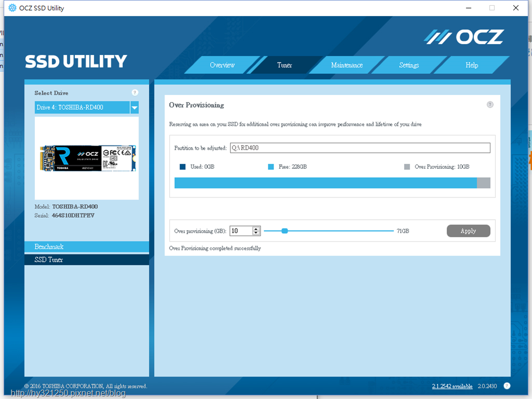Click the gray Over Provisioning legend swatch
This screenshot has width=532, height=399.
[407, 167]
